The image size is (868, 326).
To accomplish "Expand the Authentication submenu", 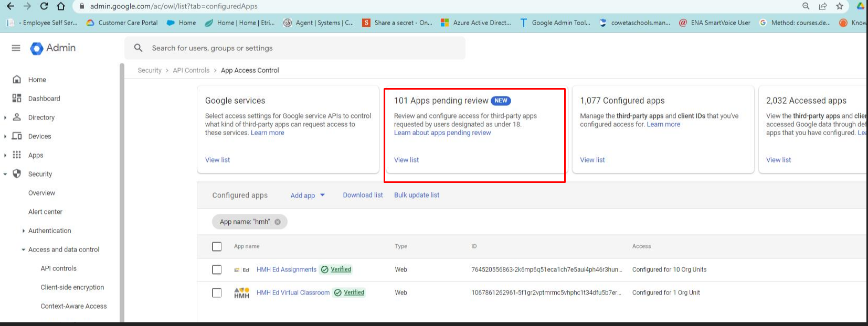I will [24, 231].
